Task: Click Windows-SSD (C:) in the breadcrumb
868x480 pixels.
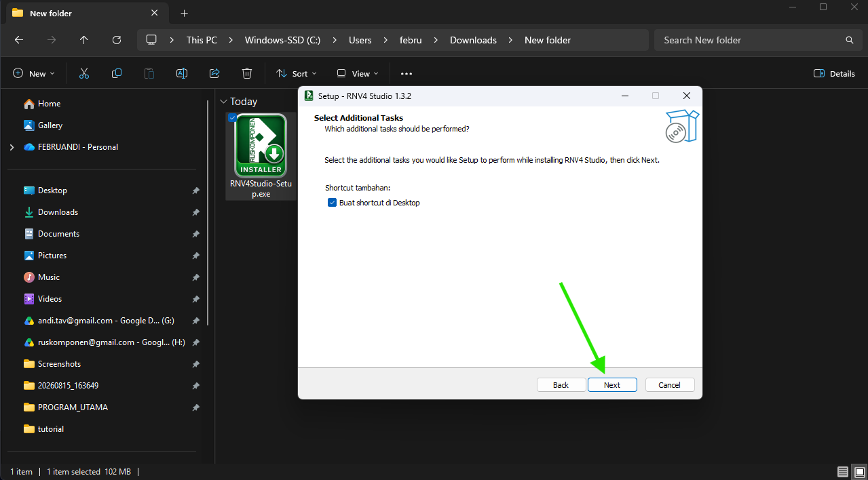Action: click(x=282, y=40)
